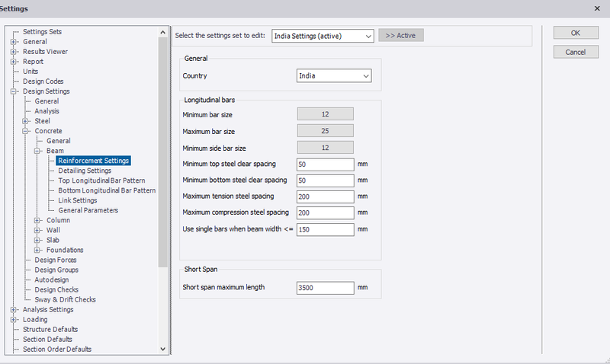Edit minimum bottom steel clear spacing field

click(326, 180)
